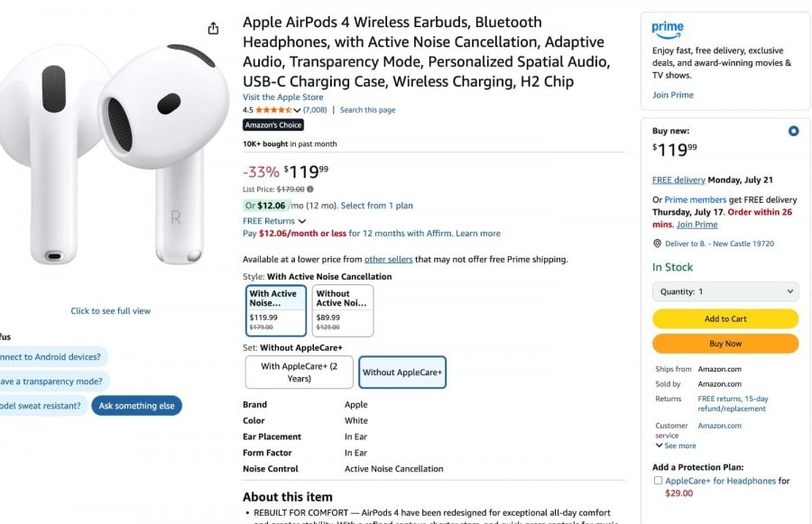Viewport: 812px width, 524px height.
Task: Click the other sellers link
Action: 388,260
